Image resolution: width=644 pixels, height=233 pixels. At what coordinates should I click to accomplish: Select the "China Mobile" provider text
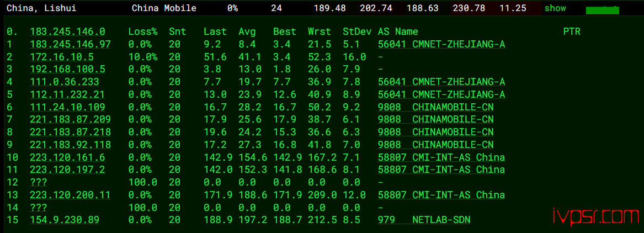click(164, 8)
